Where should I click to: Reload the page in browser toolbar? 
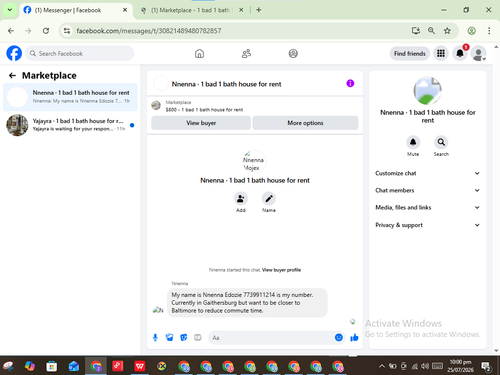pyautogui.click(x=46, y=31)
